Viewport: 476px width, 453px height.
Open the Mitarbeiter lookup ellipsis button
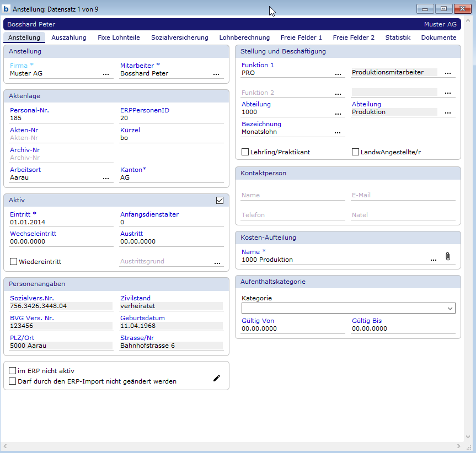(216, 73)
